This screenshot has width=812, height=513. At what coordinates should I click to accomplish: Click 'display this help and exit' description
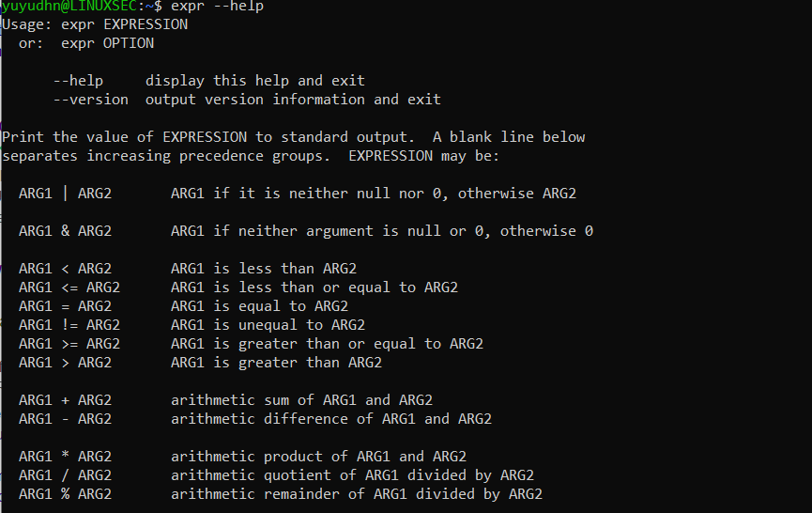pos(255,81)
